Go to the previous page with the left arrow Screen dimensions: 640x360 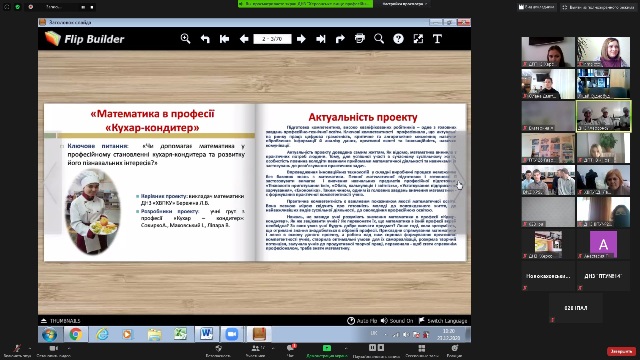[244, 39]
